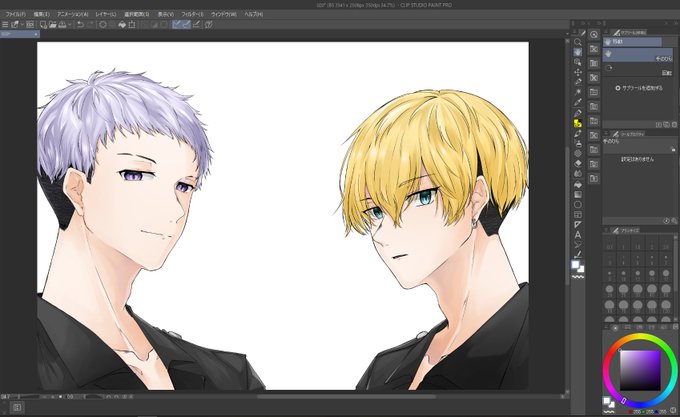Select the Brush tool
Image resolution: width=680 pixels, height=417 pixels.
pos(578,133)
